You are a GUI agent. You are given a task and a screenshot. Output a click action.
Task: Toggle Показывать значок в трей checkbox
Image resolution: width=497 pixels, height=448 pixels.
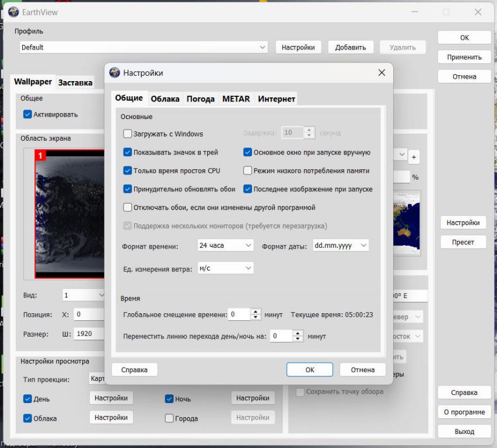[128, 152]
